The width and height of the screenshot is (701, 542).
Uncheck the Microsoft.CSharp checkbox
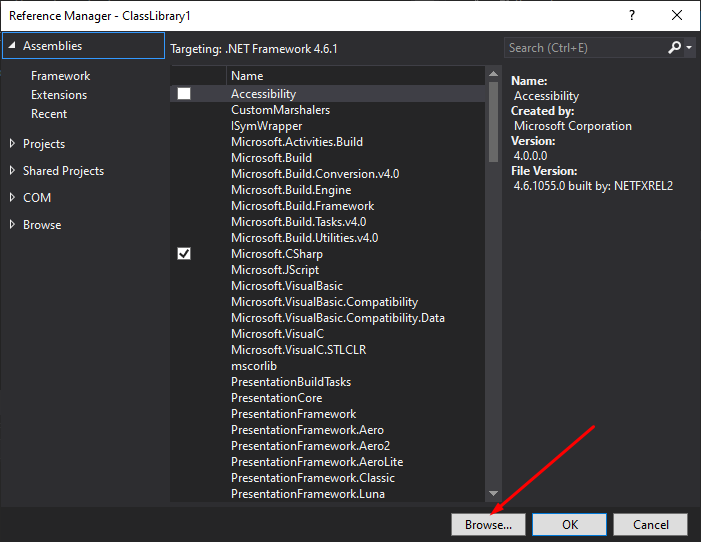pos(184,254)
